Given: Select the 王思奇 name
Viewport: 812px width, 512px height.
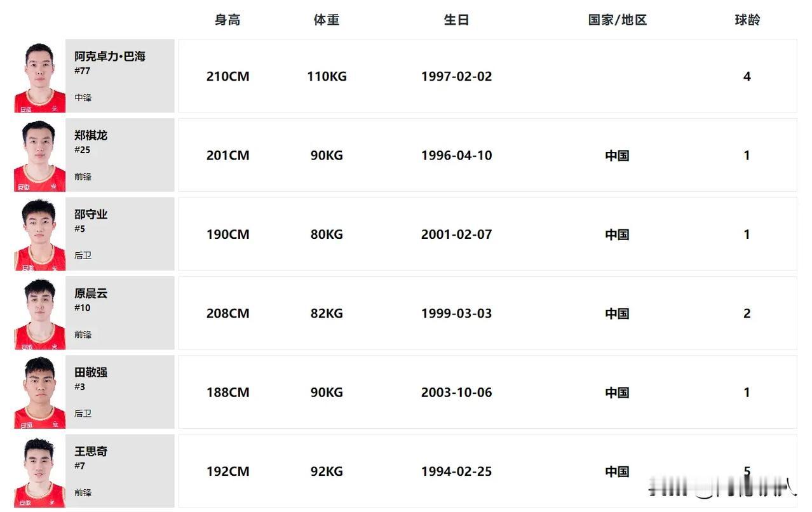Looking at the screenshot, I should tap(91, 451).
